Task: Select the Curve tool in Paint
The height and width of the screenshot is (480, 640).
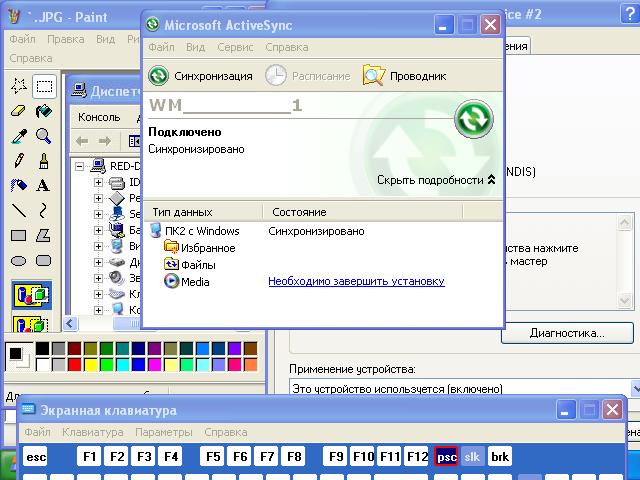Action: tap(44, 210)
